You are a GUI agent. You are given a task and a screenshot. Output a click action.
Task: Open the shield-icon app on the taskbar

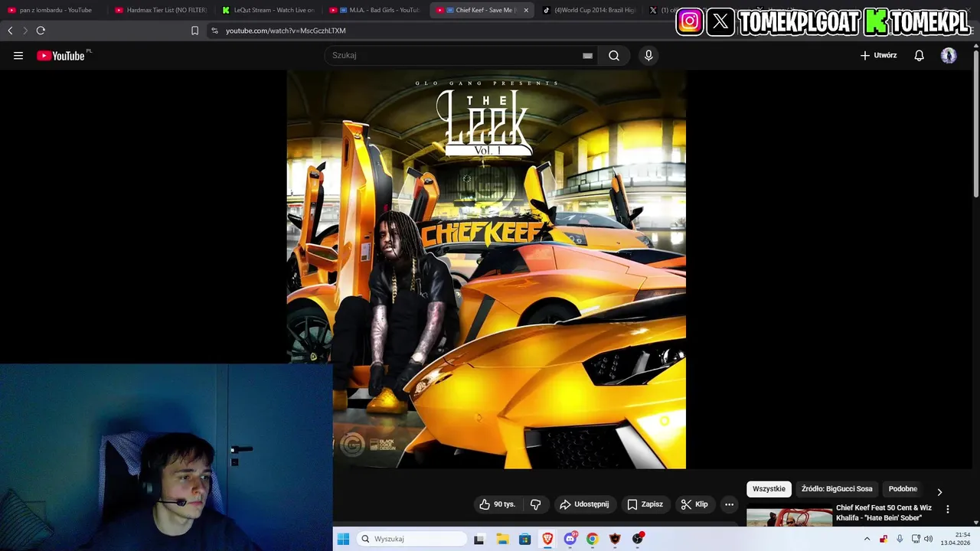tap(615, 539)
